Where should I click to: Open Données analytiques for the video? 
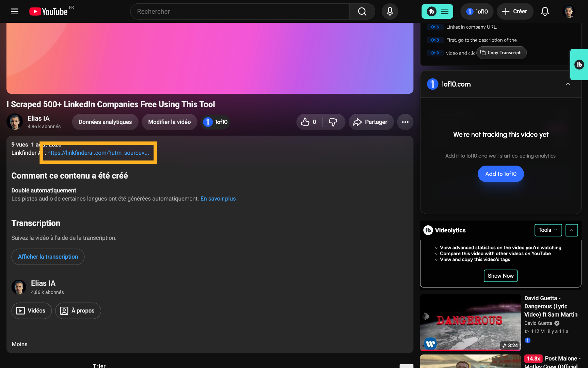click(x=105, y=122)
